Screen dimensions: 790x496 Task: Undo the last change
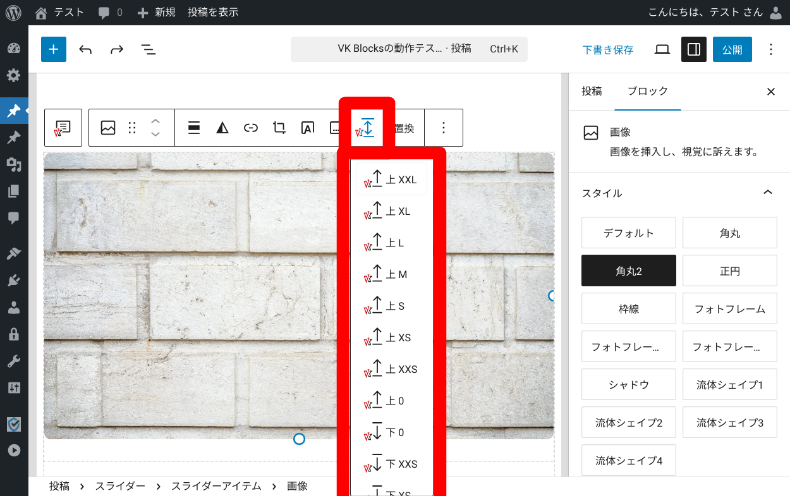pyautogui.click(x=86, y=49)
